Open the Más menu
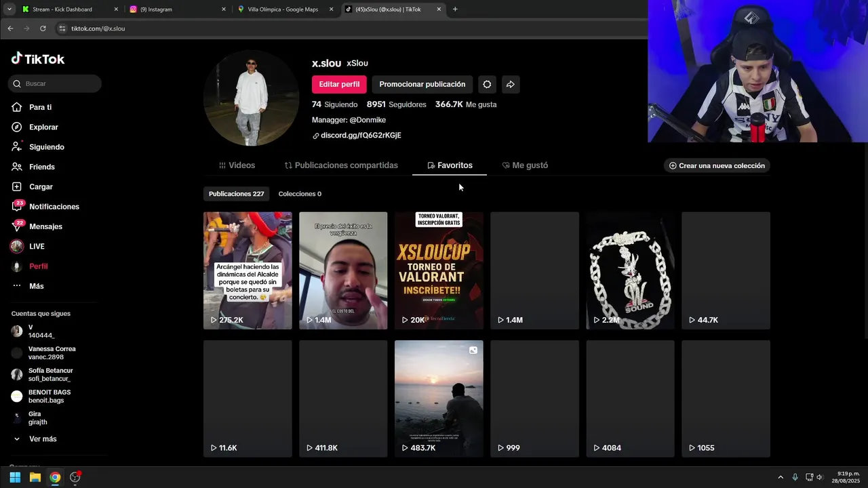868x488 pixels. pos(36,286)
